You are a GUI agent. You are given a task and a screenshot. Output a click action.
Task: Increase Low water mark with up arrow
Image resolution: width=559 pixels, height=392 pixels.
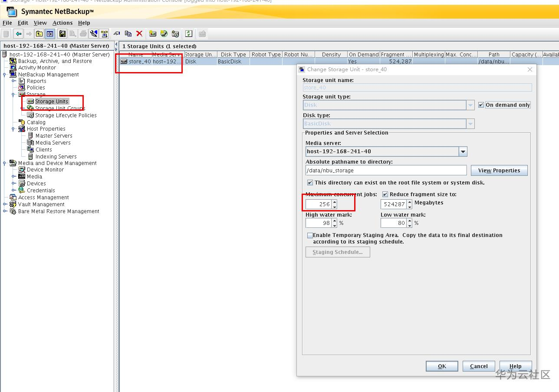[410, 221]
